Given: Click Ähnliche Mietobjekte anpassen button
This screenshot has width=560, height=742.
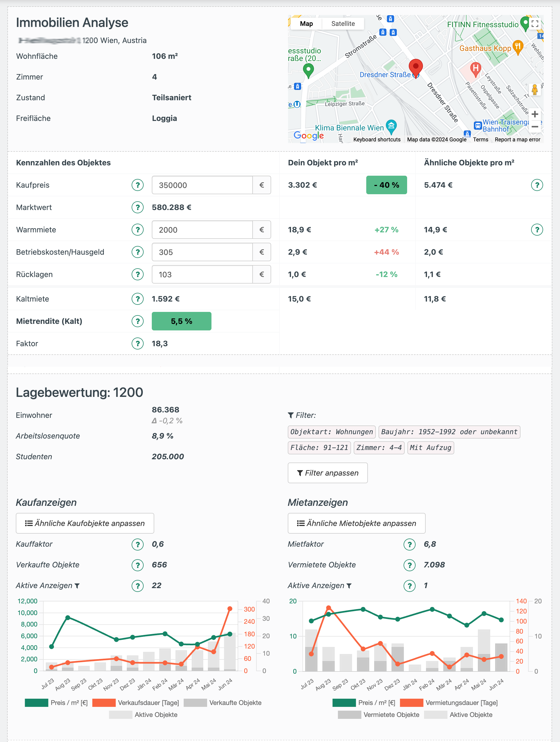Looking at the screenshot, I should click(x=356, y=523).
